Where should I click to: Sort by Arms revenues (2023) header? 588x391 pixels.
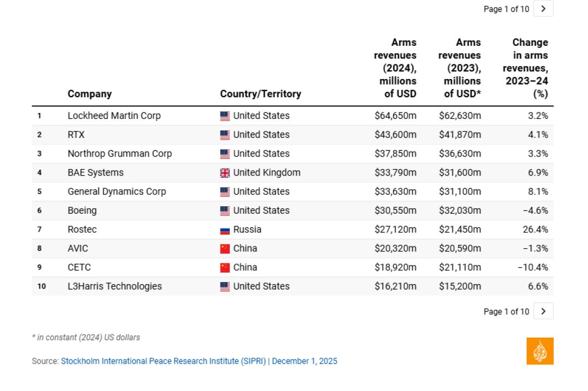tap(459, 68)
